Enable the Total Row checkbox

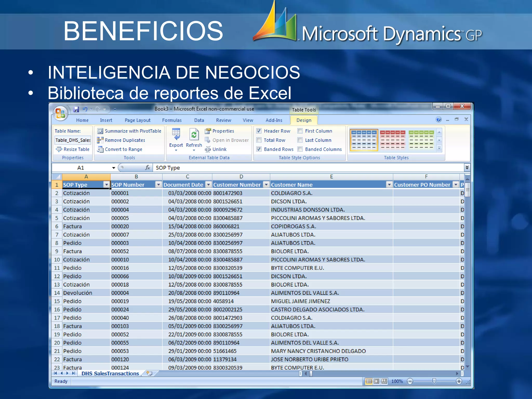click(x=259, y=140)
